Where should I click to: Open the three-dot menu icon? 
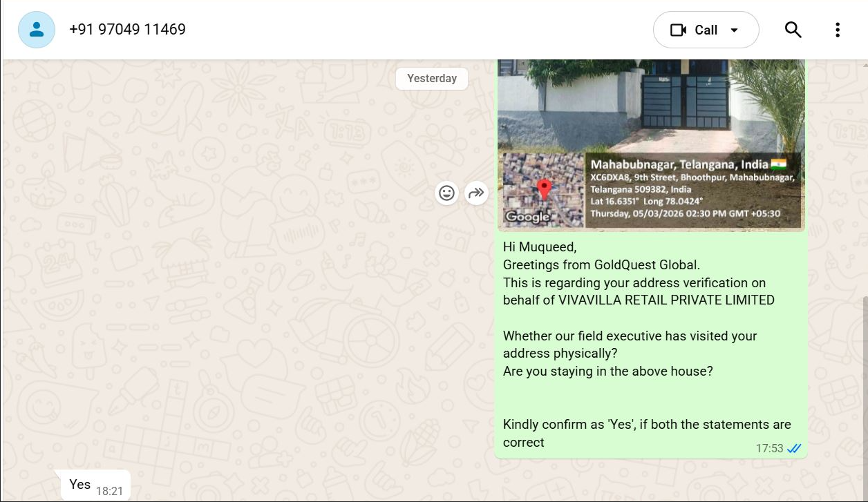click(x=837, y=30)
